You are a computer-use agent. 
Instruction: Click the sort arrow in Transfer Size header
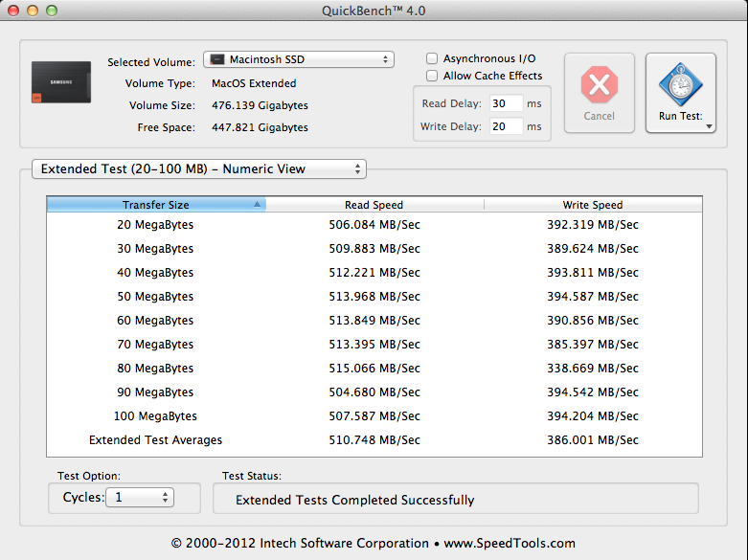pos(257,204)
